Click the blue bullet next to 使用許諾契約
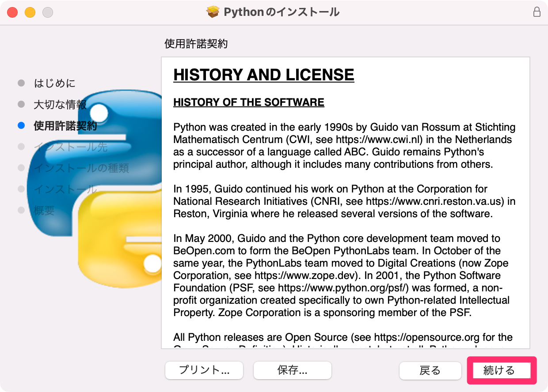Image resolution: width=548 pixels, height=392 pixels. pos(21,126)
